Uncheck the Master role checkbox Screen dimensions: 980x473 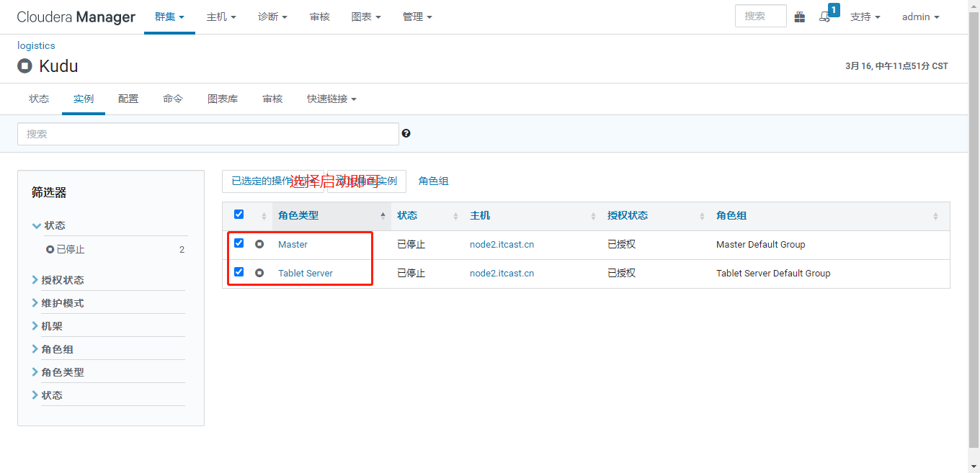[239, 243]
